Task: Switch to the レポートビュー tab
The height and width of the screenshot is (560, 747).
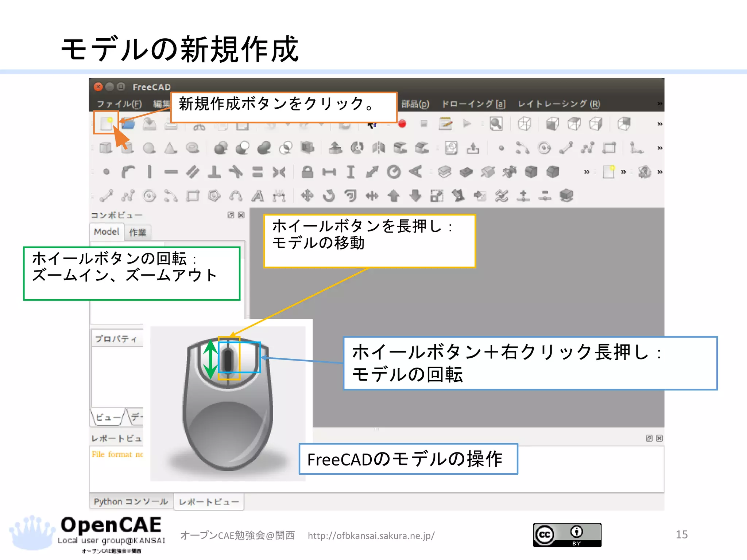Action: tap(209, 502)
